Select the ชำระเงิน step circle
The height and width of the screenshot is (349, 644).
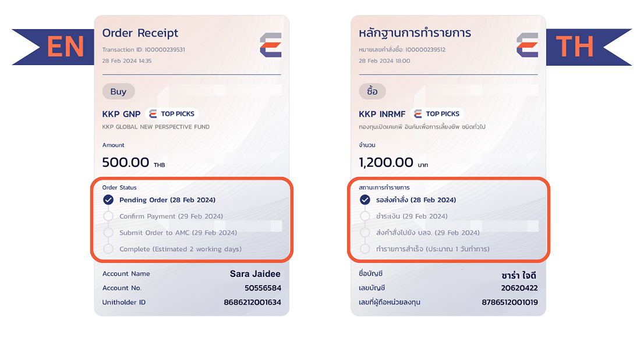coord(365,216)
